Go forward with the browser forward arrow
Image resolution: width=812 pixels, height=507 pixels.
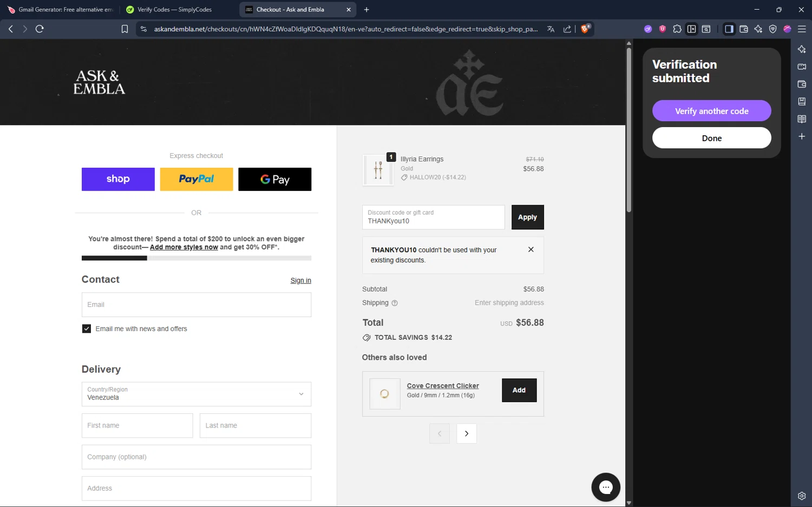click(25, 29)
